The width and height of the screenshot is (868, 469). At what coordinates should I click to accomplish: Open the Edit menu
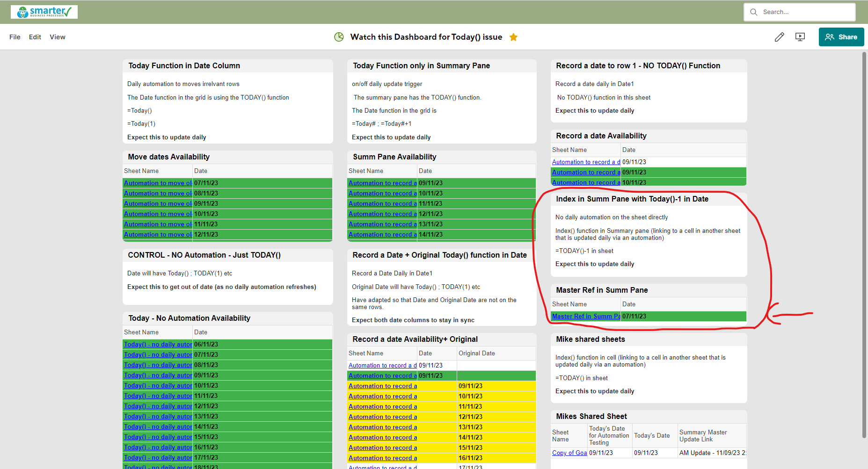point(35,37)
